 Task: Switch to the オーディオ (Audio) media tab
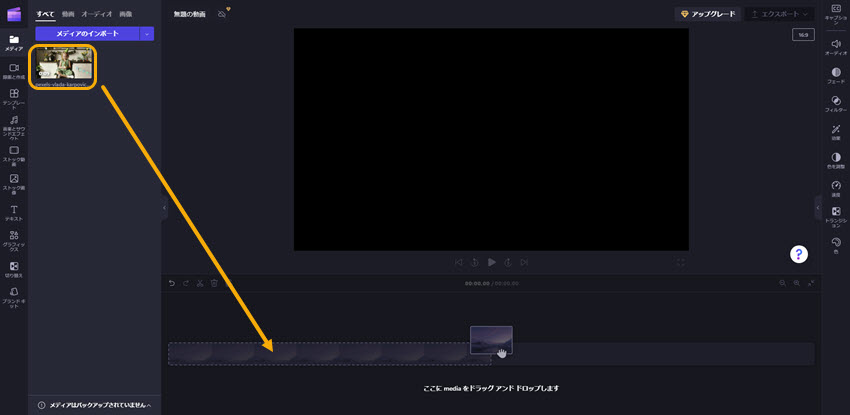[96, 14]
